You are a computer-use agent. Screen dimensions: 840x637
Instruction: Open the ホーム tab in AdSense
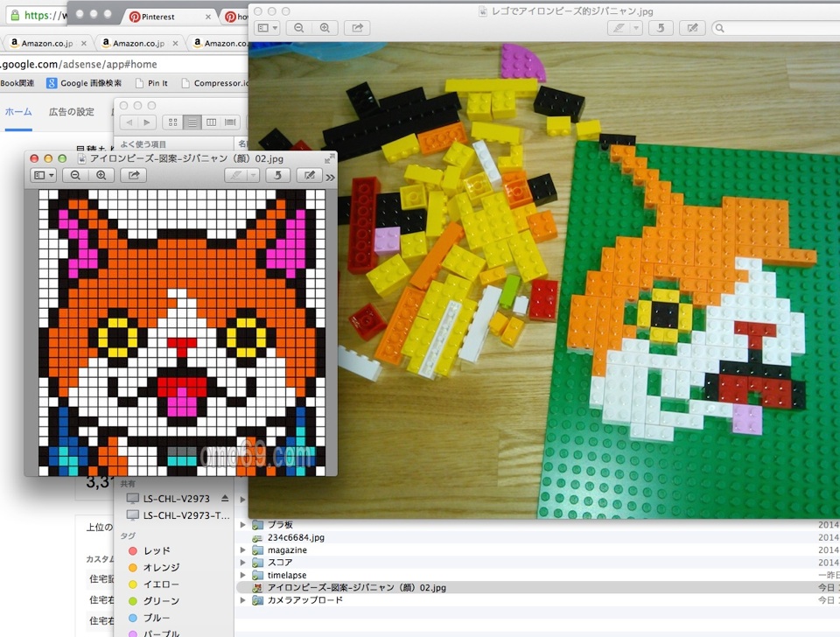click(18, 112)
